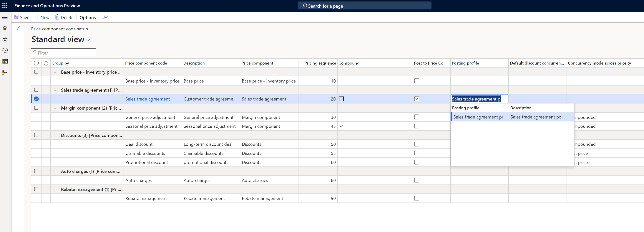Save the price component code setup
Viewport: 644px width, 232px height.
22,17
